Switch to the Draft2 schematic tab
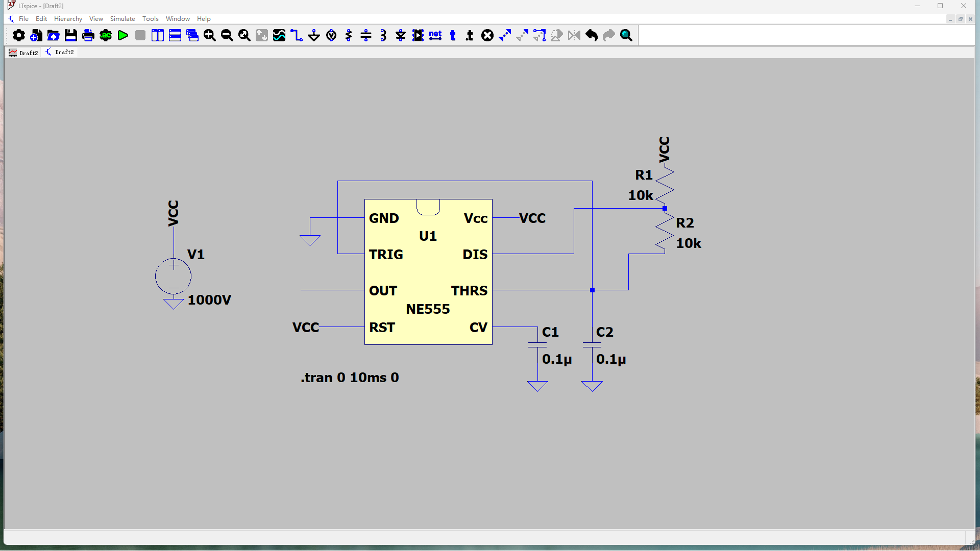Viewport: 980px width, 551px height. pyautogui.click(x=60, y=52)
